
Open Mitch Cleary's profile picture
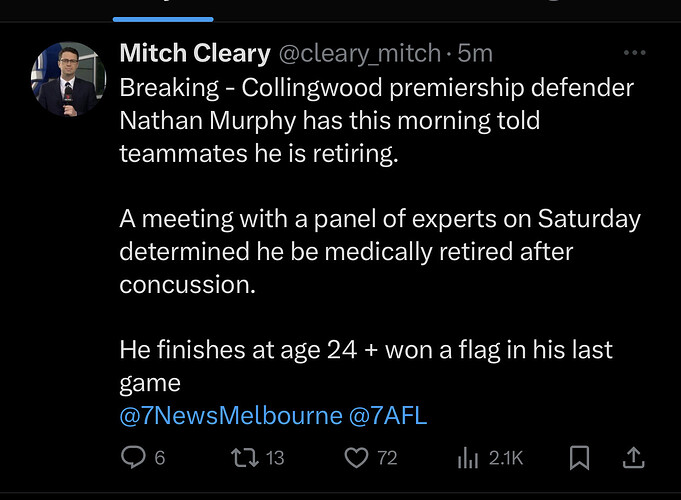point(68,79)
